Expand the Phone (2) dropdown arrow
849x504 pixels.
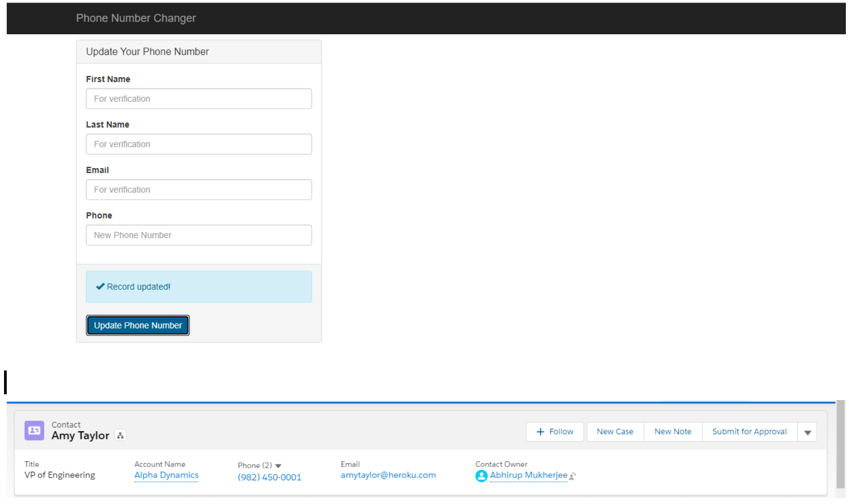click(278, 466)
